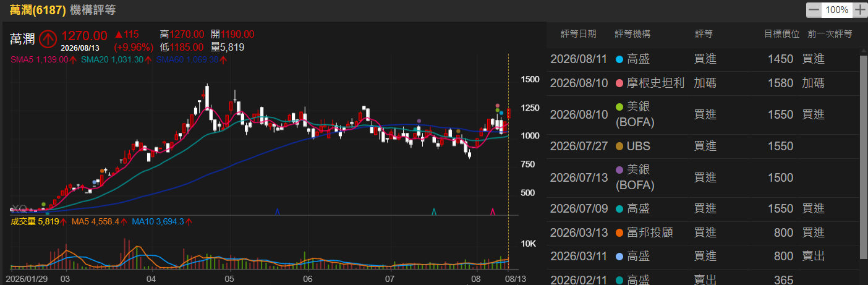
Task: Sort by 目標價位 column header
Action: [782, 34]
